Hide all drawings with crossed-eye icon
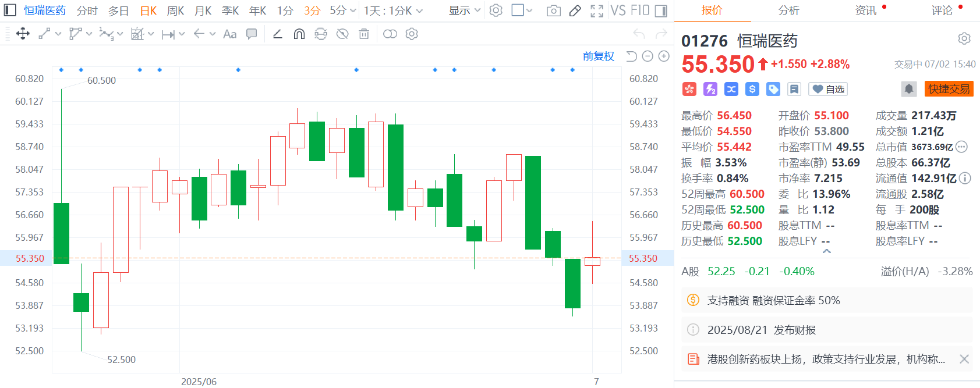This screenshot has height=388, width=980. (342, 34)
